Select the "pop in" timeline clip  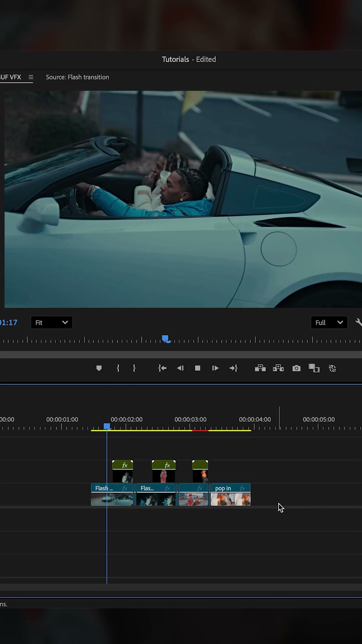point(231,494)
